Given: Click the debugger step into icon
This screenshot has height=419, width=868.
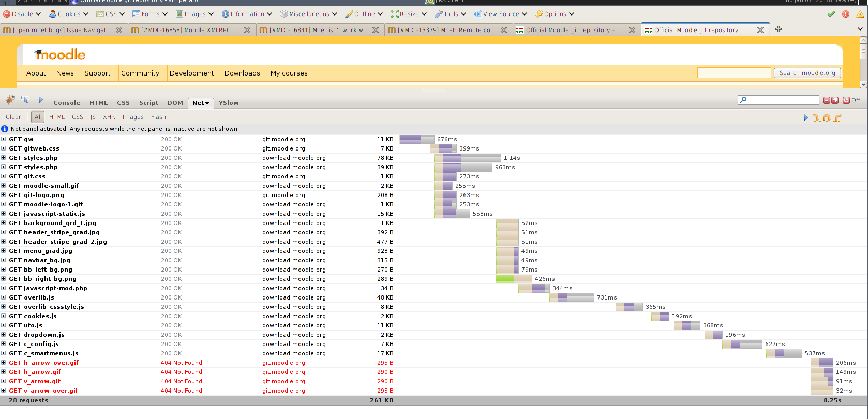Looking at the screenshot, I should (x=816, y=118).
